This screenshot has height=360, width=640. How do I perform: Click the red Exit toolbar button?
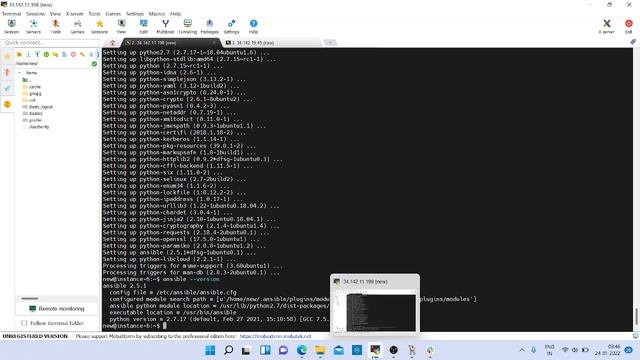click(x=629, y=27)
